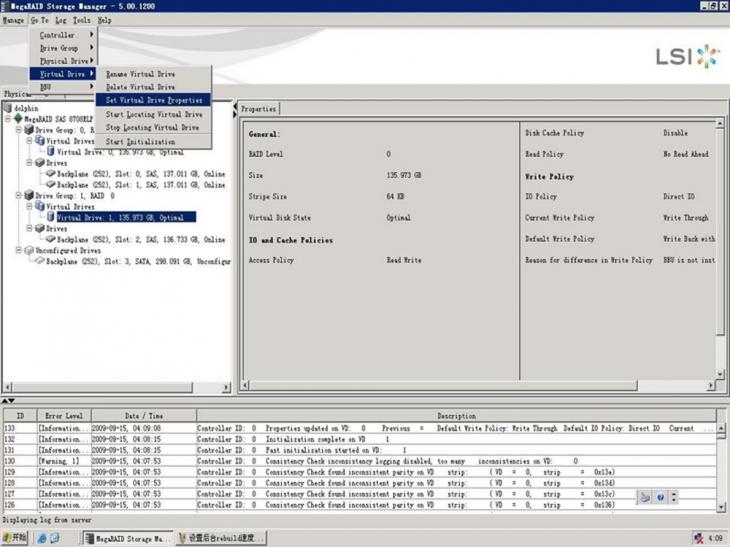Select Start Initialization from the submenu
This screenshot has width=730, height=547.
pyautogui.click(x=140, y=142)
